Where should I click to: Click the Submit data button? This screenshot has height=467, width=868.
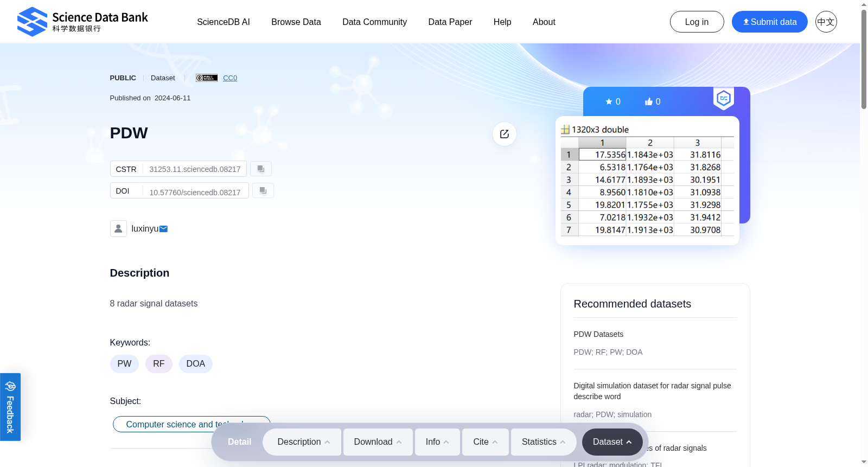pyautogui.click(x=770, y=22)
